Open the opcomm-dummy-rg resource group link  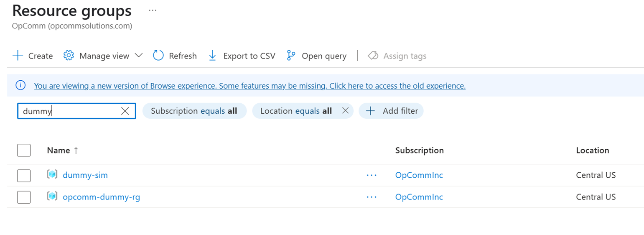point(101,197)
